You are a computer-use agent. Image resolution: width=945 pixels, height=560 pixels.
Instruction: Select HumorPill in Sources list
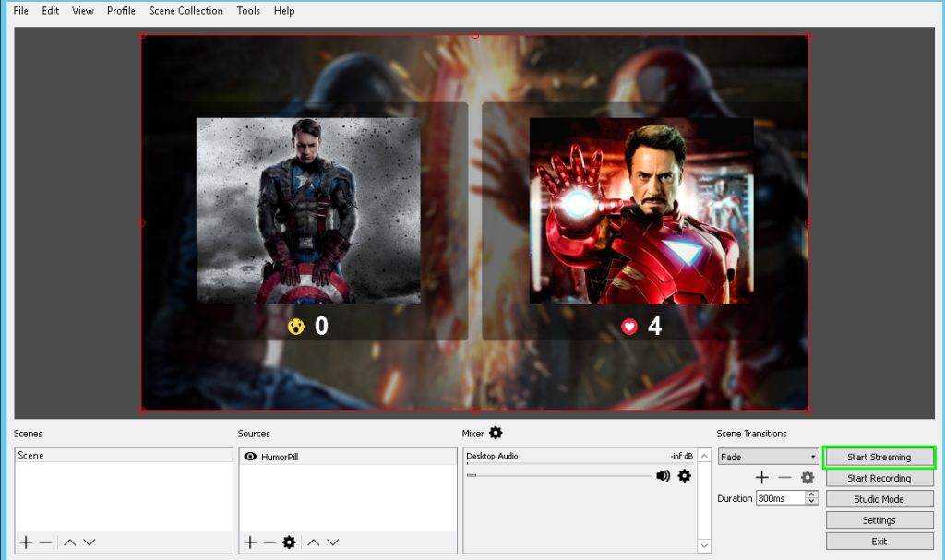coord(348,457)
